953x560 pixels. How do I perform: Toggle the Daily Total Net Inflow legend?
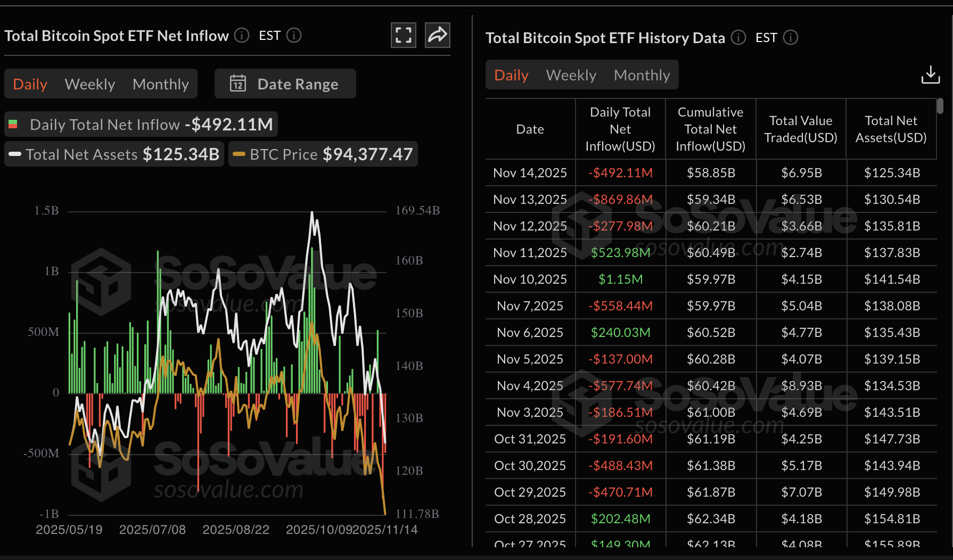pyautogui.click(x=140, y=124)
